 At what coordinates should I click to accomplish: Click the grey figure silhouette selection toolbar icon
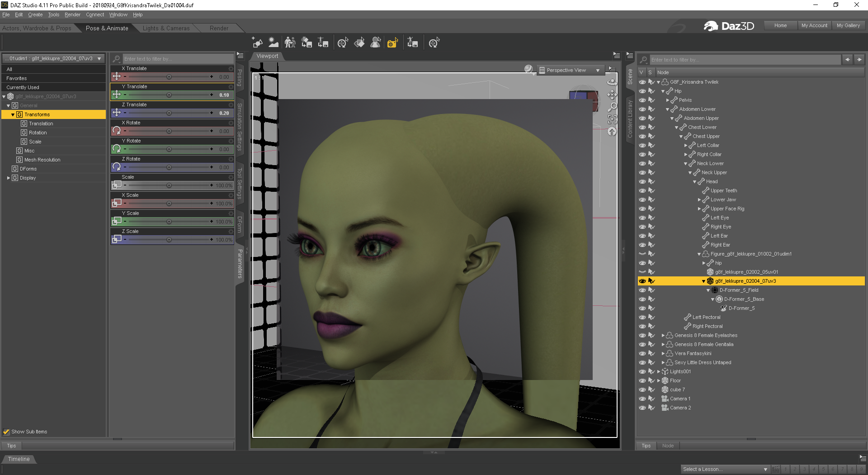coord(376,43)
